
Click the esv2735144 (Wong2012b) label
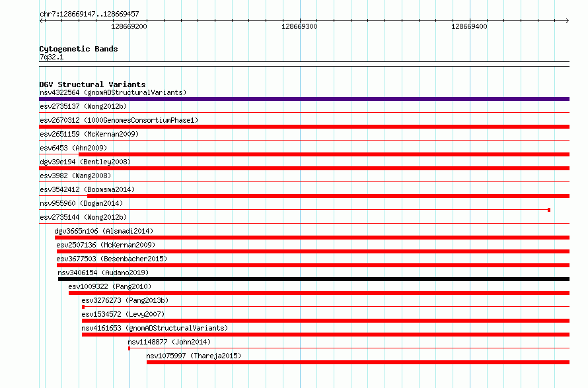[x=83, y=217]
